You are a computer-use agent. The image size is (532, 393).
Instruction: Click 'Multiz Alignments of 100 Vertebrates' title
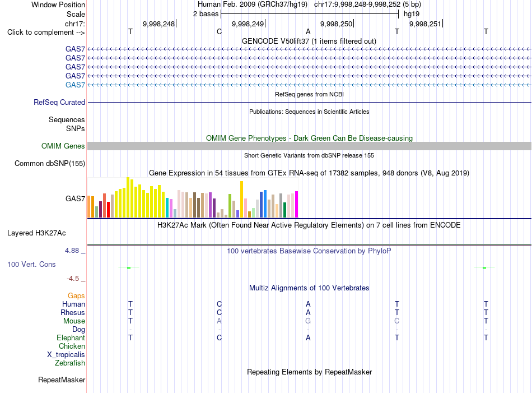click(x=309, y=288)
